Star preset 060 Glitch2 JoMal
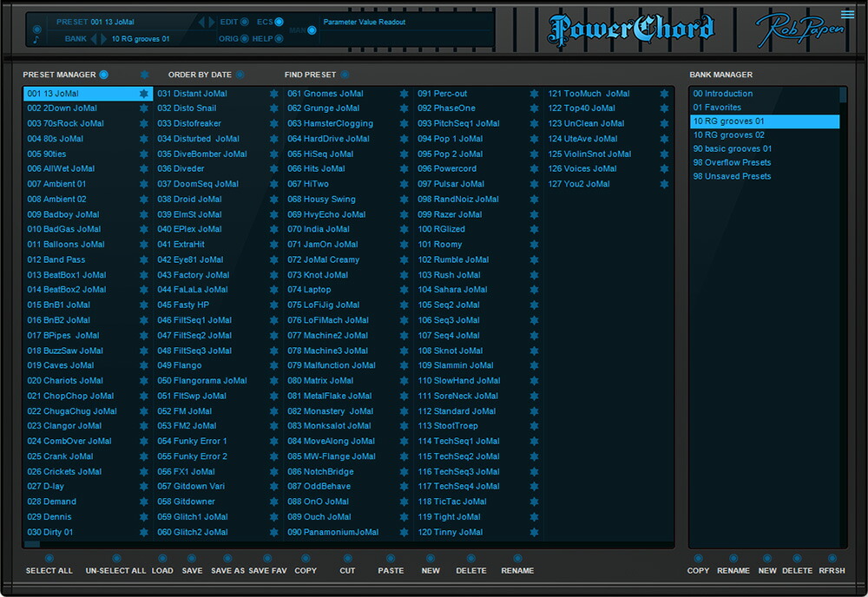This screenshot has height=597, width=868. (274, 532)
